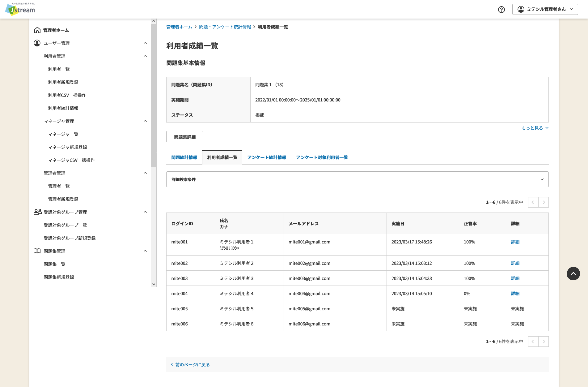Click sidebar scrollbar up arrow
588x387 pixels.
click(x=154, y=21)
